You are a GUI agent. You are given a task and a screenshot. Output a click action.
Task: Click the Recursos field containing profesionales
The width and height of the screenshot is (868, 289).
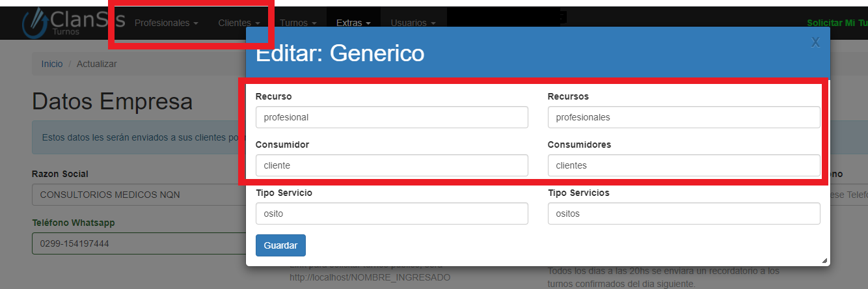683,118
